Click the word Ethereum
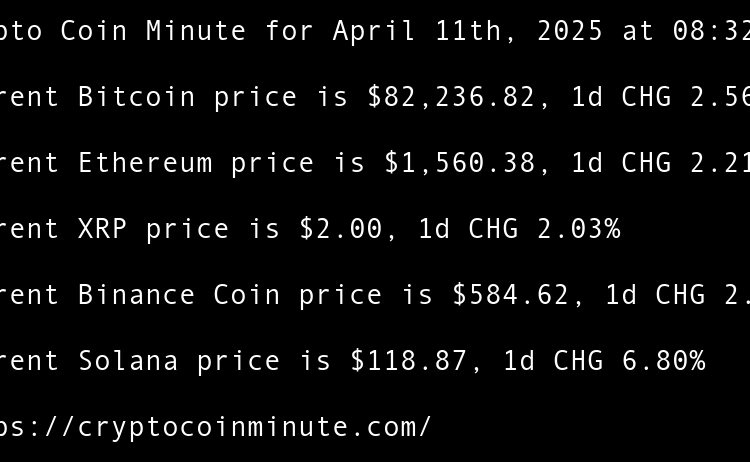The width and height of the screenshot is (750, 462). click(x=145, y=163)
